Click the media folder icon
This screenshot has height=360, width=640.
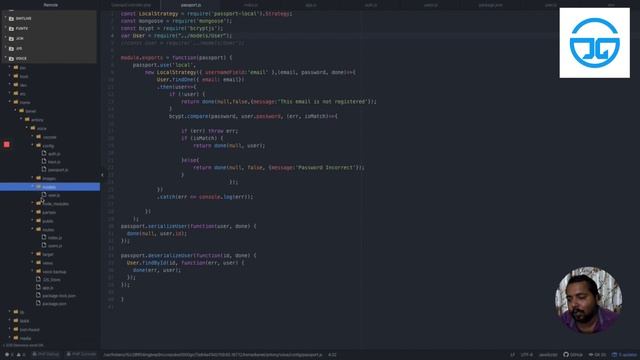(16, 338)
